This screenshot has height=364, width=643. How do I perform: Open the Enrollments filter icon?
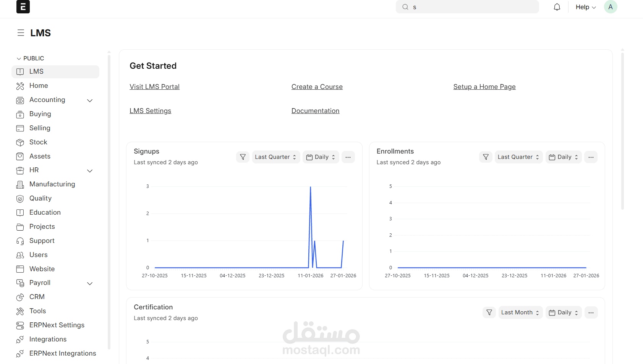click(486, 157)
